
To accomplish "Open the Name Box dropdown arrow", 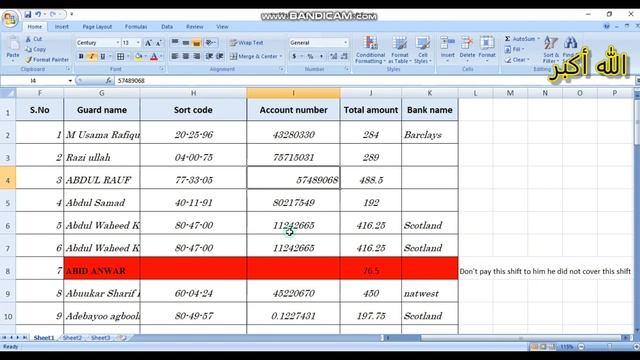I will coord(70,81).
